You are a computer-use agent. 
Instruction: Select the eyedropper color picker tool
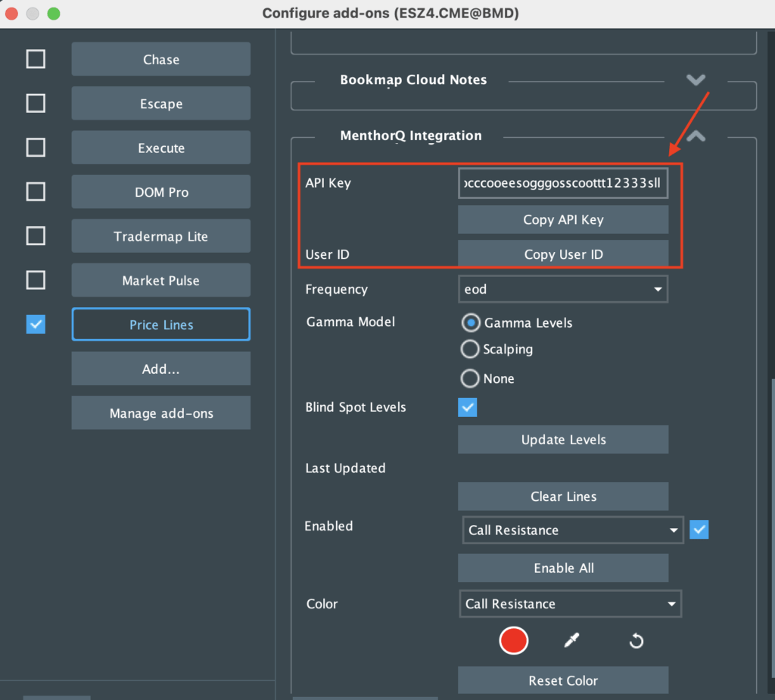[x=572, y=640]
